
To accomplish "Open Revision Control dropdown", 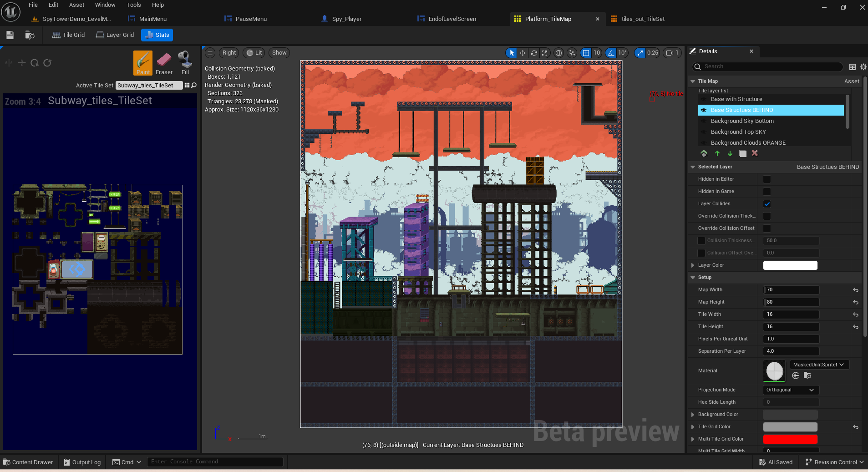I will coord(835,462).
